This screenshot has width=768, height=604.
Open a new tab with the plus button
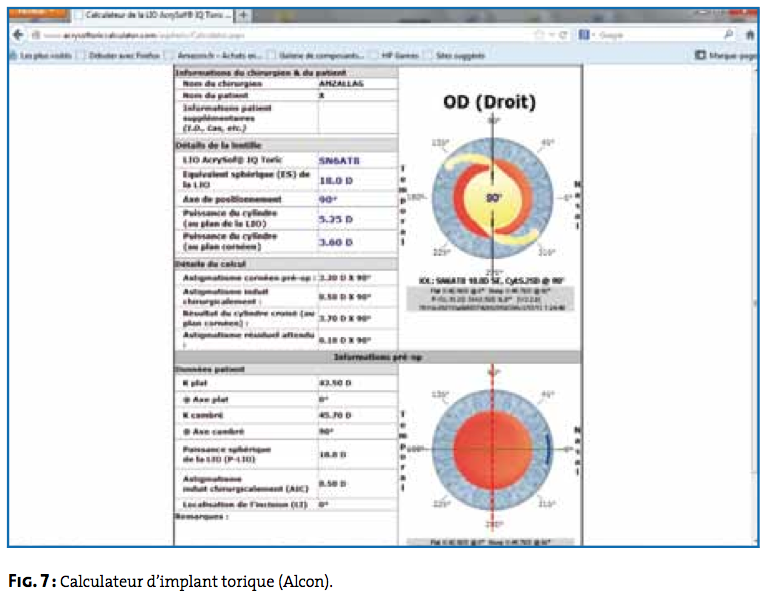click(243, 16)
